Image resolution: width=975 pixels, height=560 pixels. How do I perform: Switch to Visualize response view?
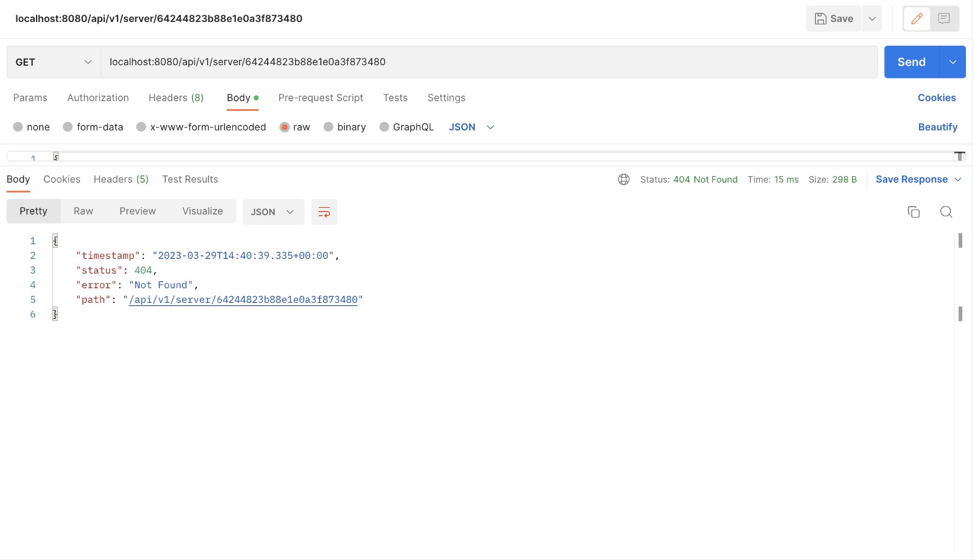[202, 211]
